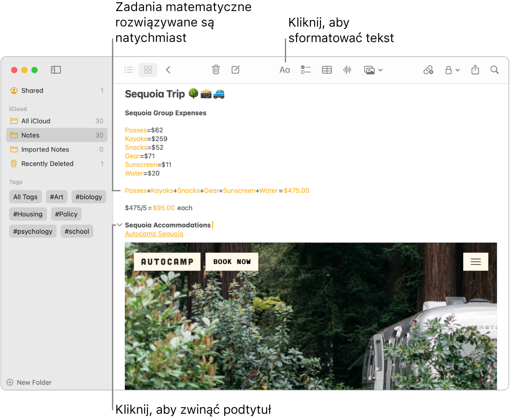Click the Autocamp forest preview image
Screen dimensions: 510x420
pyautogui.click(x=311, y=316)
